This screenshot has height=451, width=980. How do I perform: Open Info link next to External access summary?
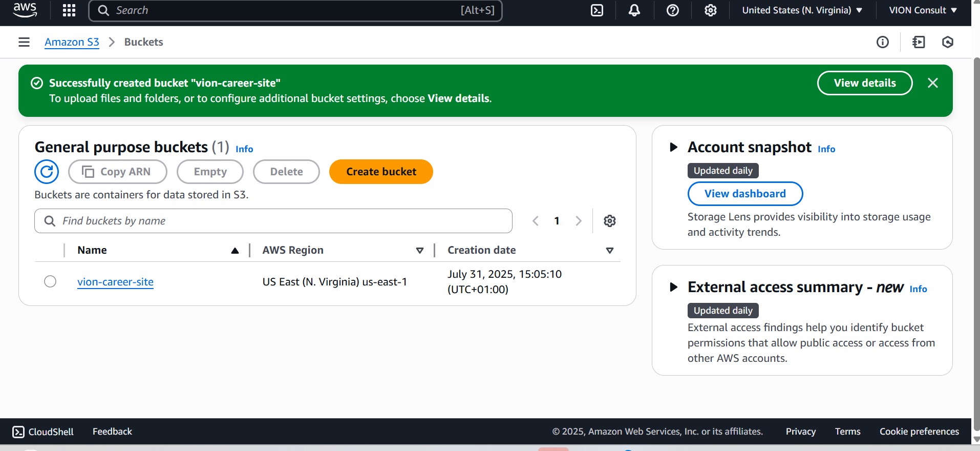click(918, 289)
